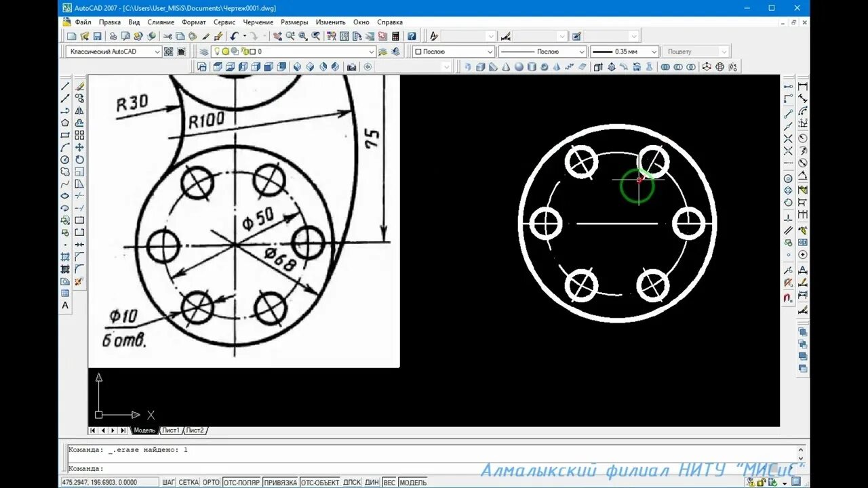Screen dimensions: 868x488
Task: Open the Справка menu
Action: coord(390,22)
